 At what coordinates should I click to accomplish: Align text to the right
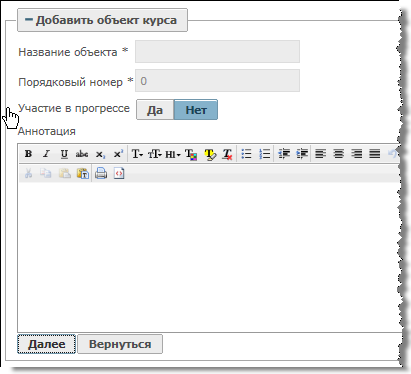coord(357,154)
